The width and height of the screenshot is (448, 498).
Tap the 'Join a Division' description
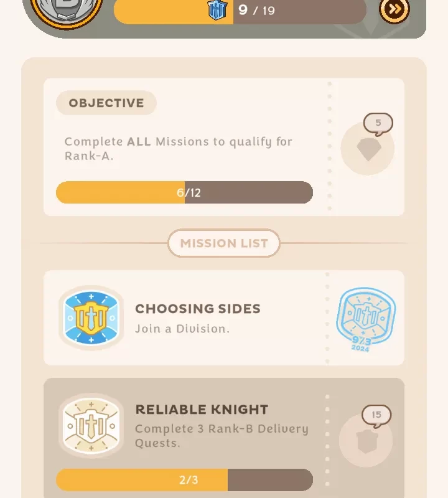click(182, 329)
